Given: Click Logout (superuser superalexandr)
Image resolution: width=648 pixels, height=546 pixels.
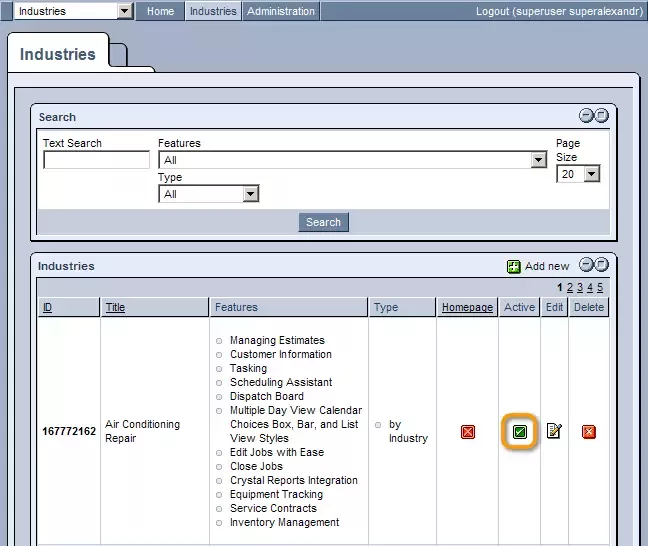Looking at the screenshot, I should [559, 11].
